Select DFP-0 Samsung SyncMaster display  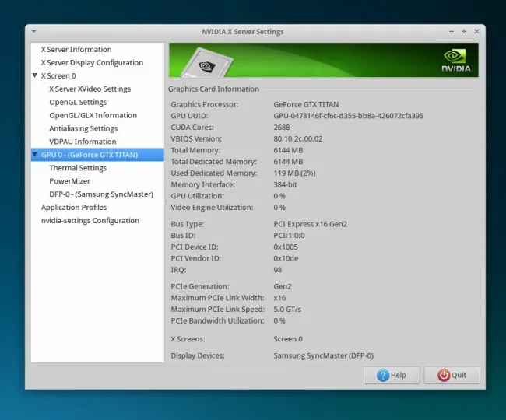coord(101,194)
